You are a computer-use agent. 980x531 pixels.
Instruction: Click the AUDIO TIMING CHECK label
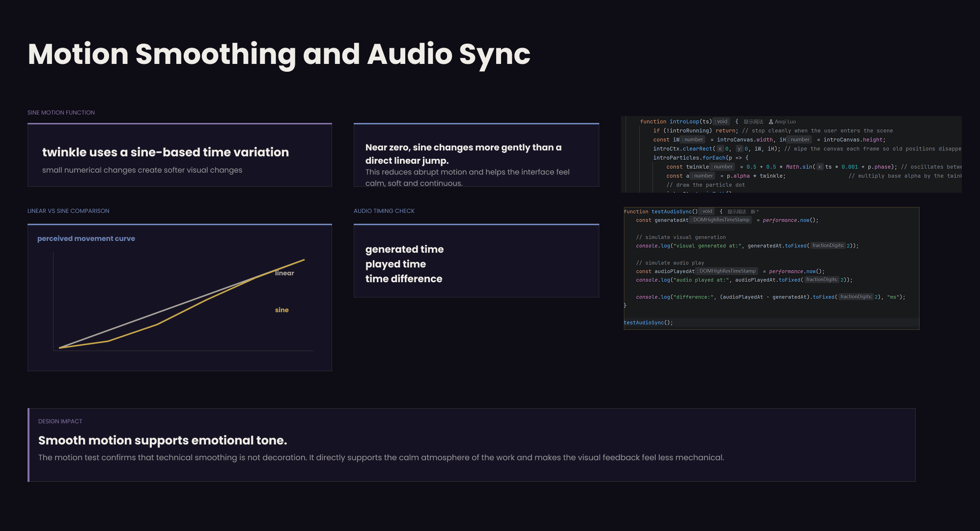click(x=384, y=211)
